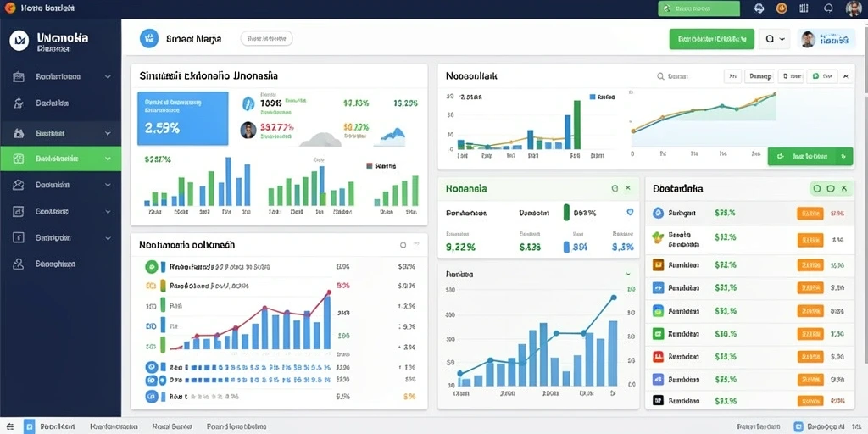This screenshot has height=434, width=868.
Task: Open the search dropdown next to green header button
Action: (x=775, y=39)
